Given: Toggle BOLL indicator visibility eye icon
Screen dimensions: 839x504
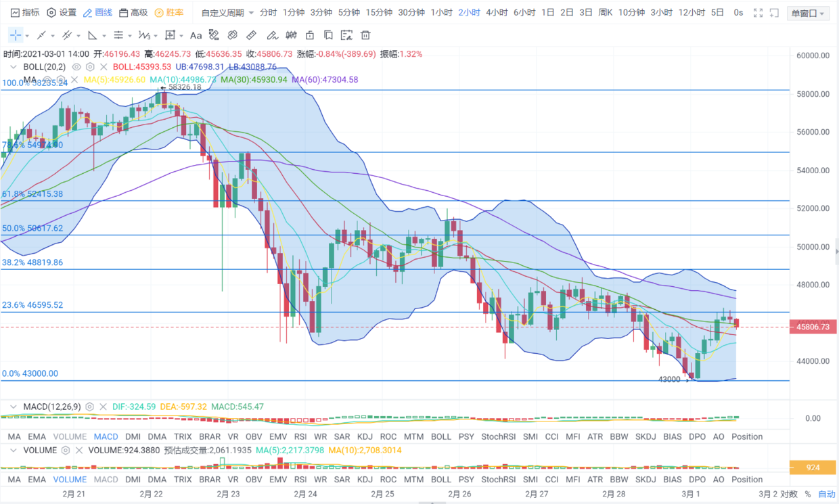Looking at the screenshot, I should (x=76, y=67).
